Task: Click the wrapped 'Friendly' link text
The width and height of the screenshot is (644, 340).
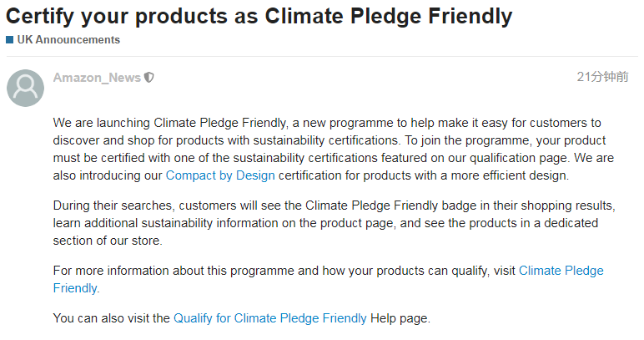Action: click(75, 288)
